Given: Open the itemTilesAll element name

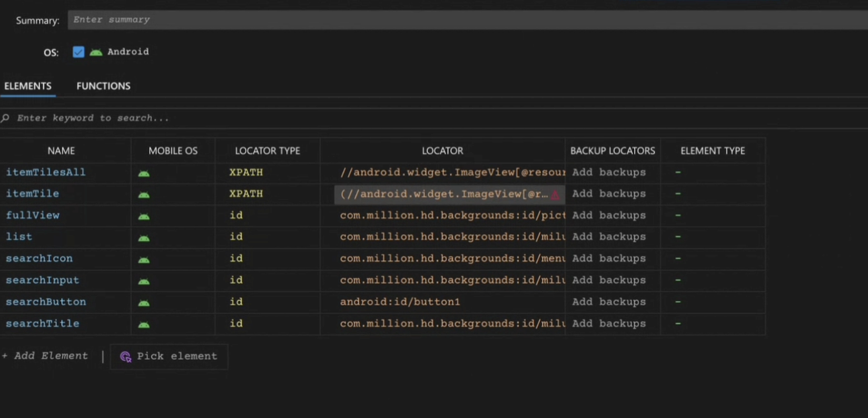Looking at the screenshot, I should (46, 172).
